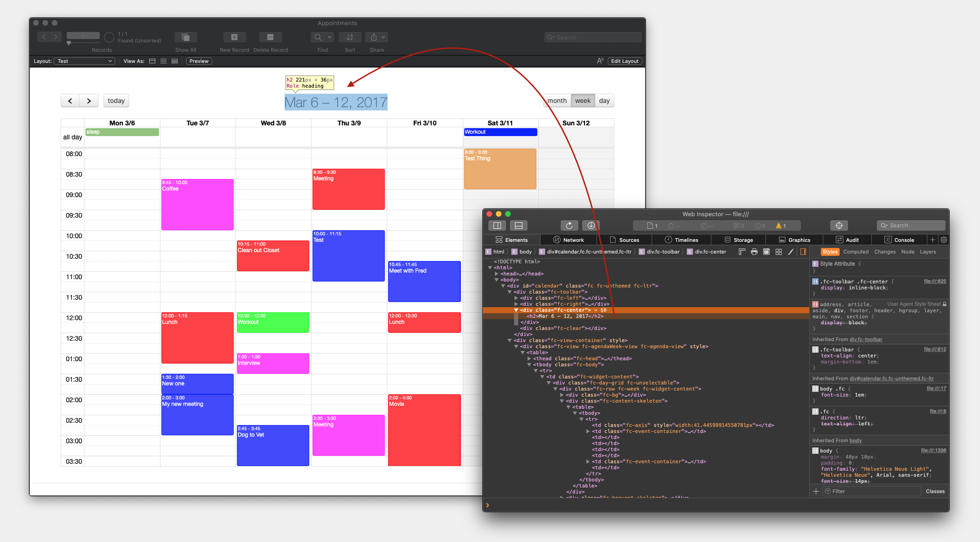The height and width of the screenshot is (542, 980).
Task: Click the Sort icon
Action: pyautogui.click(x=350, y=37)
